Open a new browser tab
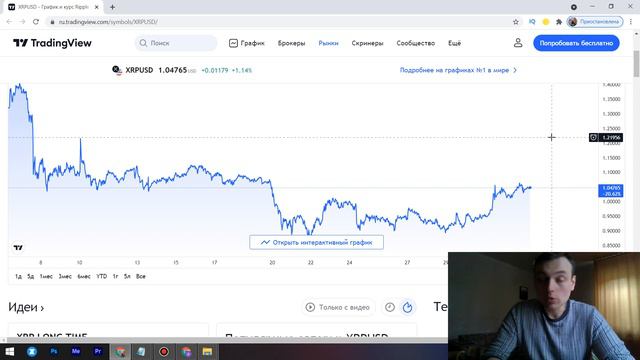The height and width of the screenshot is (360, 640). tap(112, 7)
